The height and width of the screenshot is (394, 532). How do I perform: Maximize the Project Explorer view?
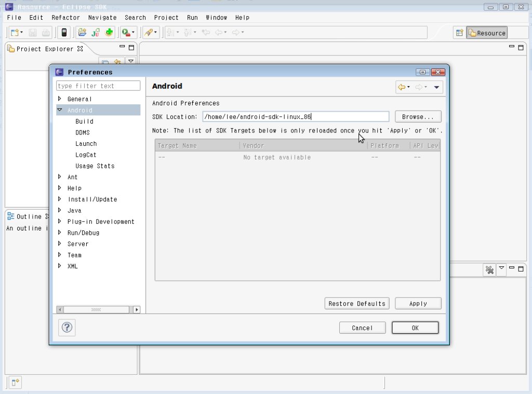pyautogui.click(x=131, y=47)
